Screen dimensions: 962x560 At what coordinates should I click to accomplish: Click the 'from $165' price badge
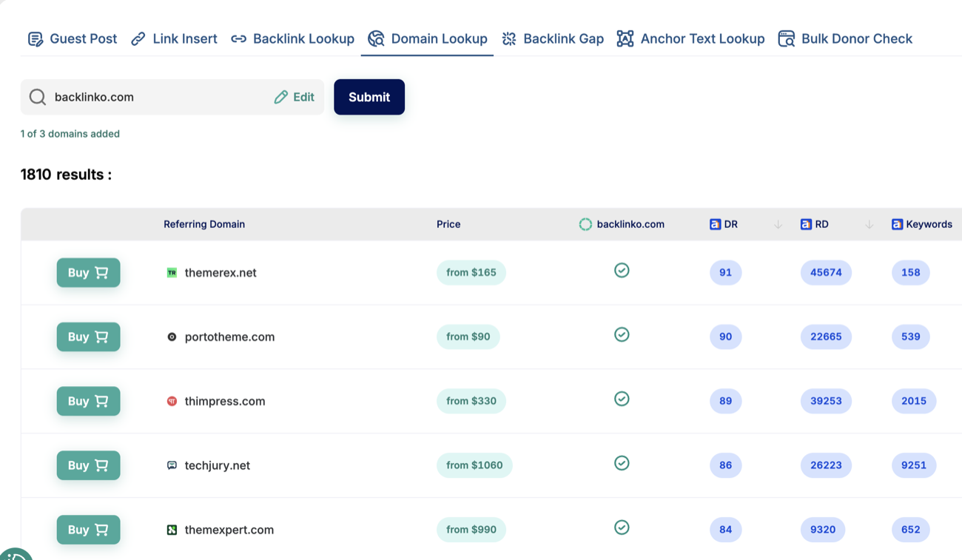coord(471,272)
